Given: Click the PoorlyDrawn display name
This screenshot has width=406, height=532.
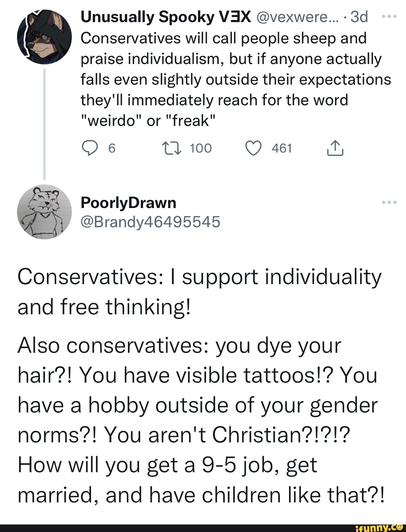Looking at the screenshot, I should click(129, 203).
